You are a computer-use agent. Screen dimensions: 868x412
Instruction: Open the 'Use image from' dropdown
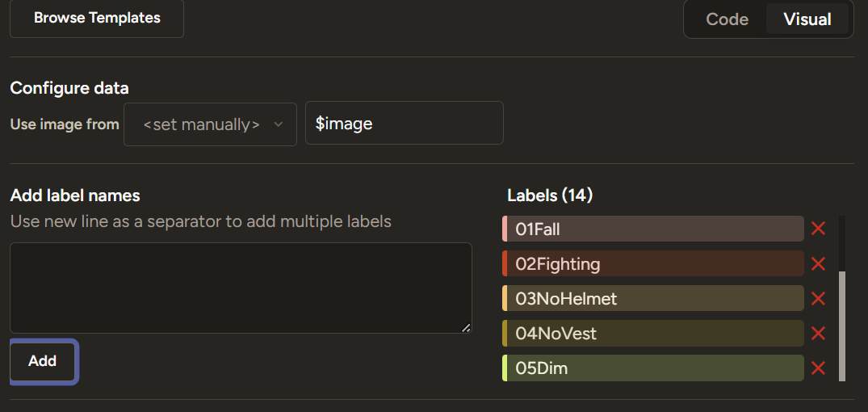coord(210,124)
